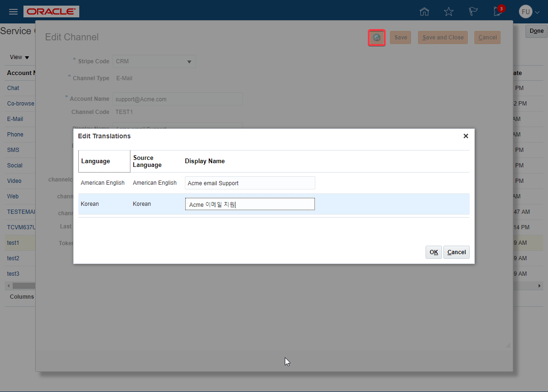The height and width of the screenshot is (392, 548).
Task: Click Cancel in Edit Channel header
Action: 487,38
